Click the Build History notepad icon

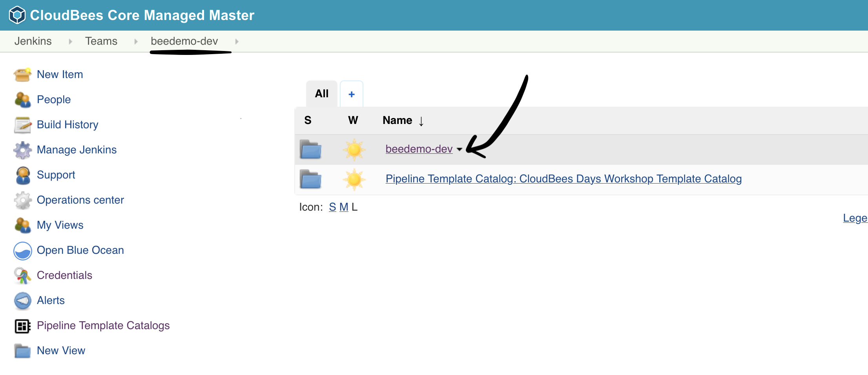[22, 125]
